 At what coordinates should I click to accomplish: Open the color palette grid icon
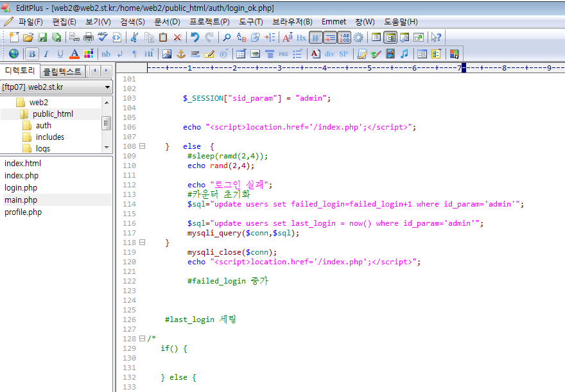[x=89, y=54]
